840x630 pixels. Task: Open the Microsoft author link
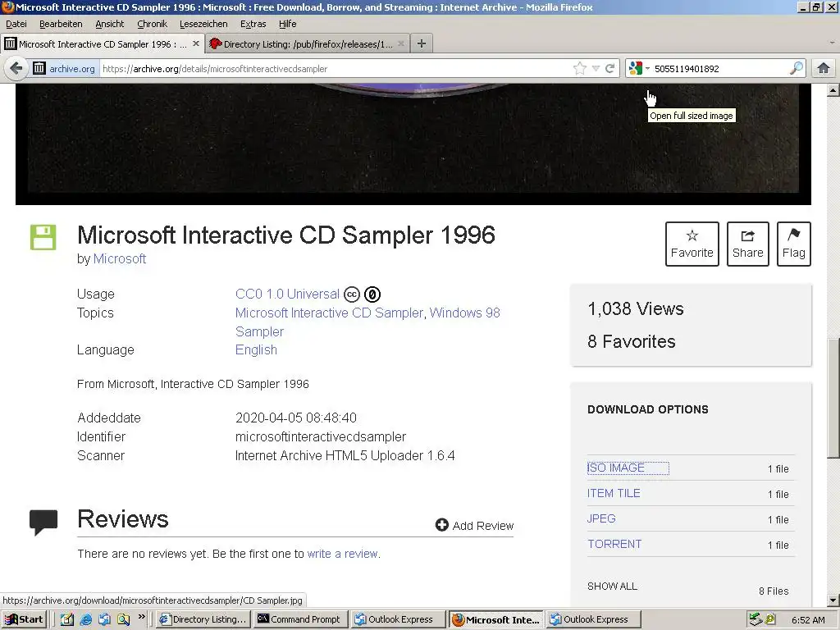click(x=120, y=258)
